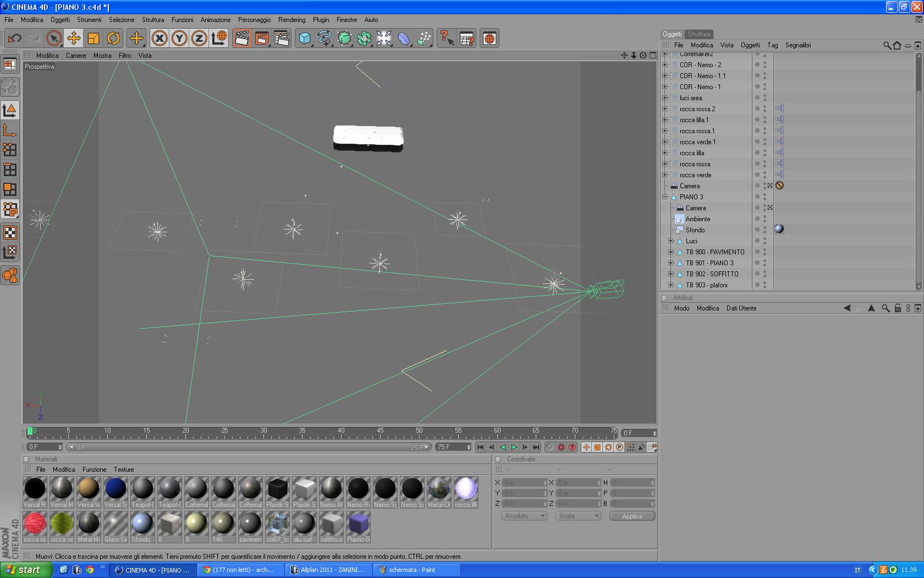Play the animation forward
Viewport: 924px width, 578px height.
(x=514, y=447)
